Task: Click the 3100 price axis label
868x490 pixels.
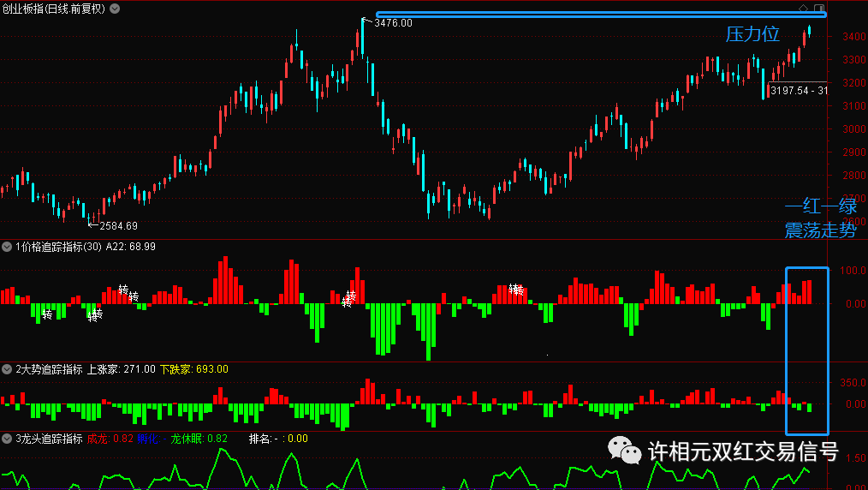Action: [854, 105]
